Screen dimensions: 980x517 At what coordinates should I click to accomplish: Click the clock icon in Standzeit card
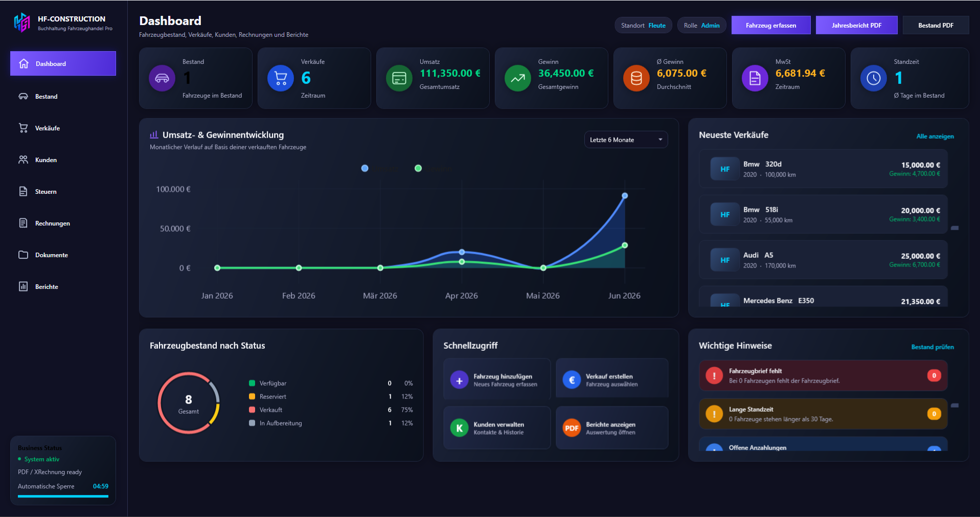click(x=874, y=78)
